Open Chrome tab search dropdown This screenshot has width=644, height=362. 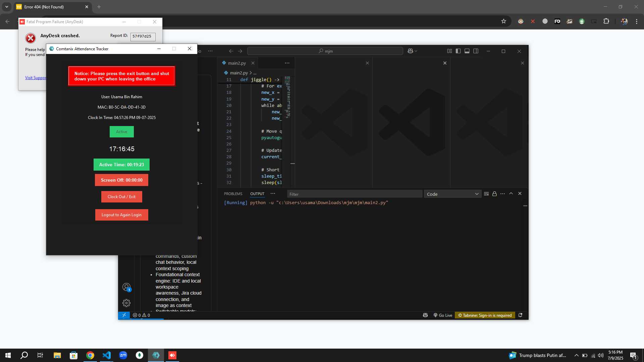pos(6,7)
